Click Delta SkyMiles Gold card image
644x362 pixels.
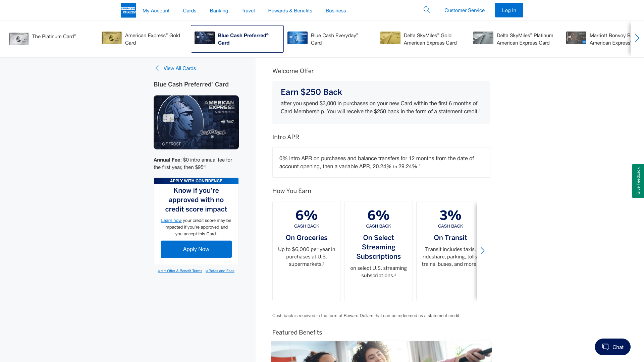click(390, 38)
